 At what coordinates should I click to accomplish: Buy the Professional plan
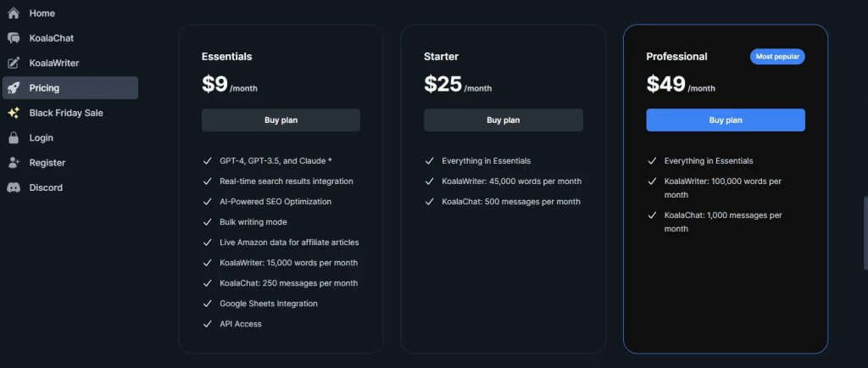(x=725, y=120)
